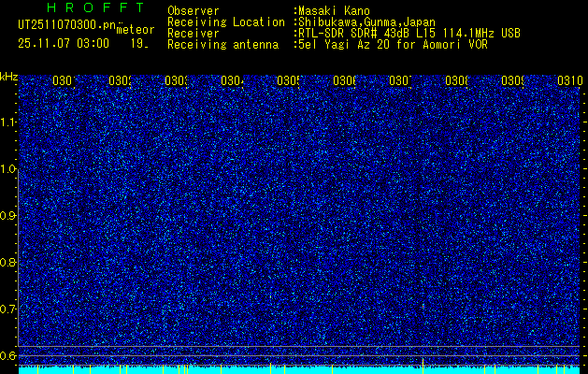This screenshot has height=374, width=588.
Task: Click the 0310 time marker
Action: point(569,80)
